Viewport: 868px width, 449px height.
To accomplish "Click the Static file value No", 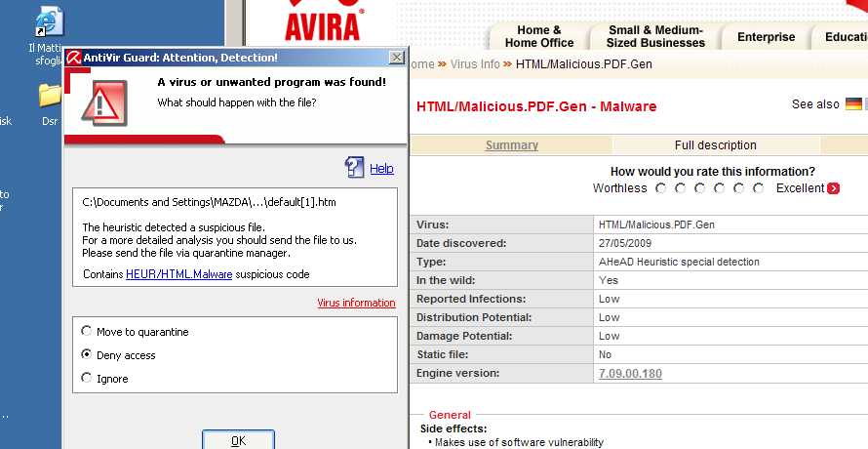I will (x=605, y=354).
